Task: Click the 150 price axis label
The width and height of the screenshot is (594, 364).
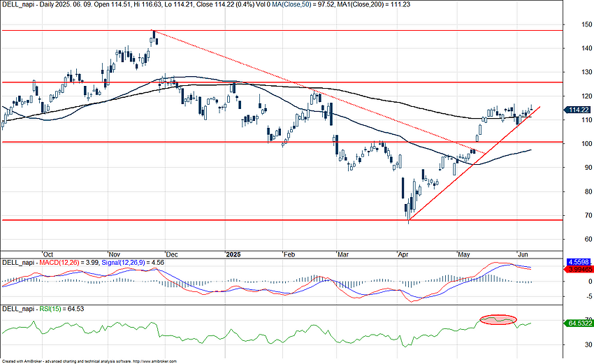Action: [x=587, y=24]
